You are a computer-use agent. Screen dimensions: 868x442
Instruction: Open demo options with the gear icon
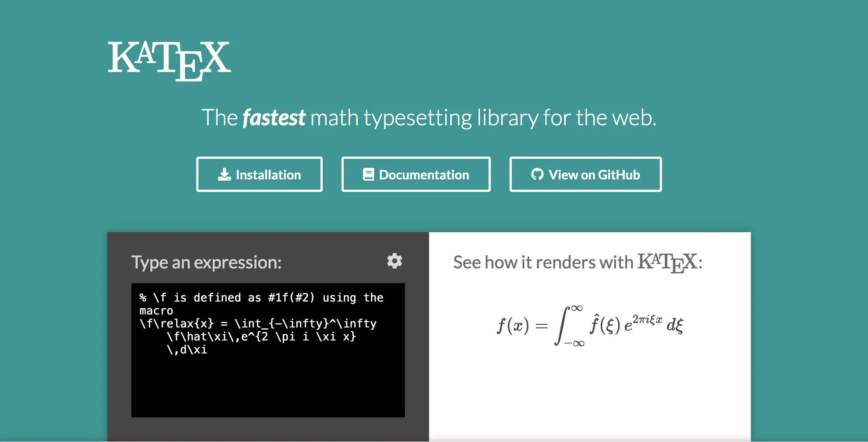tap(395, 261)
